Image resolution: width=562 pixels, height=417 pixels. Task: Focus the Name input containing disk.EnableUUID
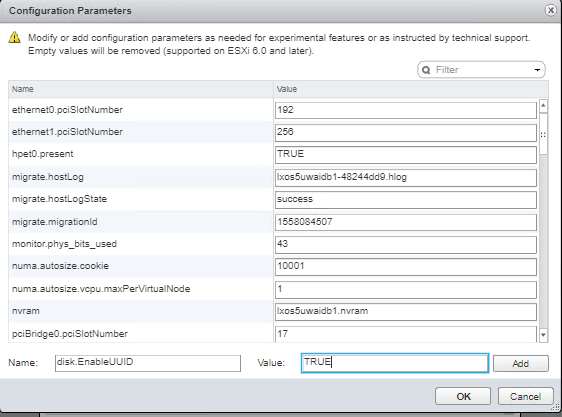148,363
